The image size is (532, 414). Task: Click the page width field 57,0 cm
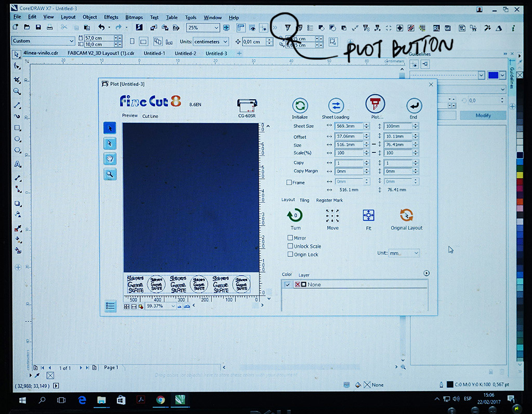(99, 37)
